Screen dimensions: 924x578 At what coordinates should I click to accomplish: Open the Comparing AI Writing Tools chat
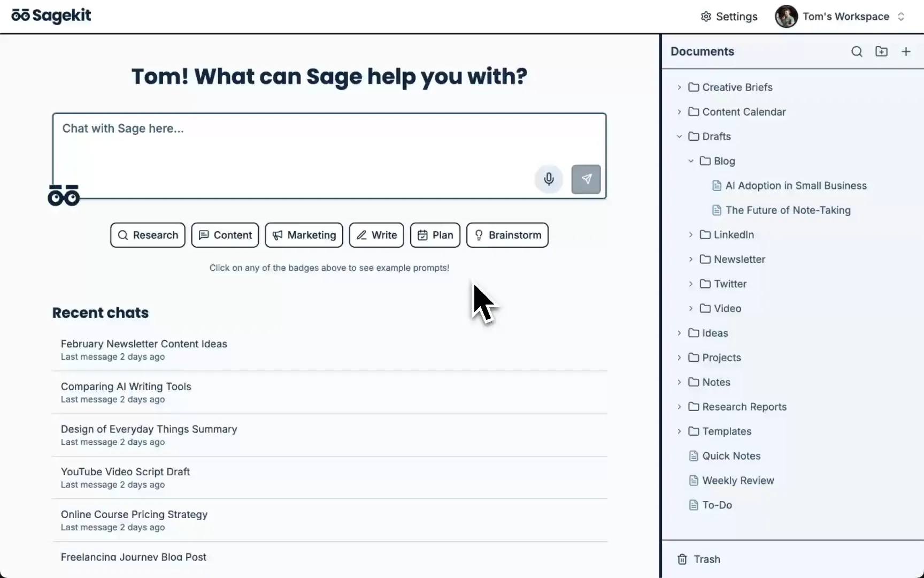click(126, 386)
